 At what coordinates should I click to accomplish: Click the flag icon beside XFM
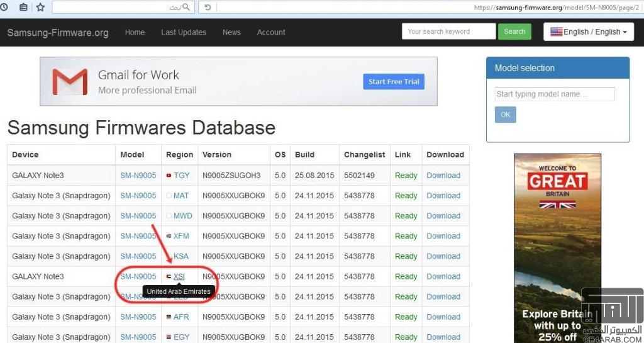(x=169, y=236)
